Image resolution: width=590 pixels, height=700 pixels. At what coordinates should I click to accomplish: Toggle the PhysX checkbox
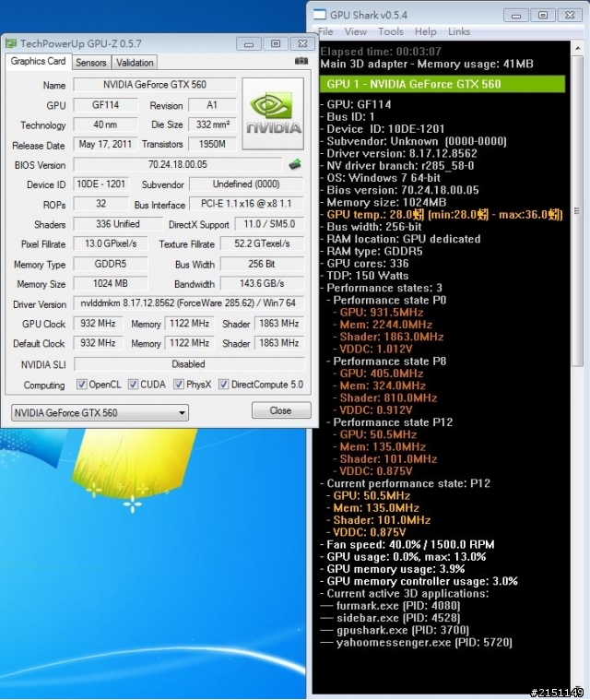[x=179, y=384]
